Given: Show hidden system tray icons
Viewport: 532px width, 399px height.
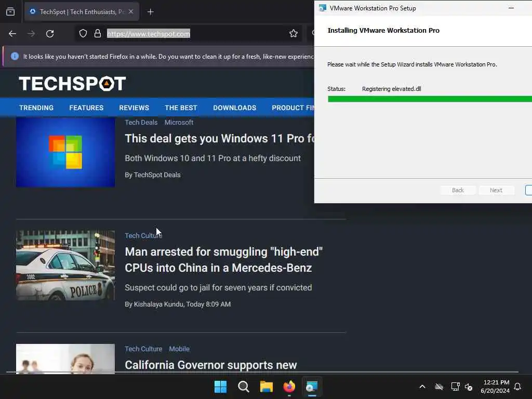Looking at the screenshot, I should 422,387.
